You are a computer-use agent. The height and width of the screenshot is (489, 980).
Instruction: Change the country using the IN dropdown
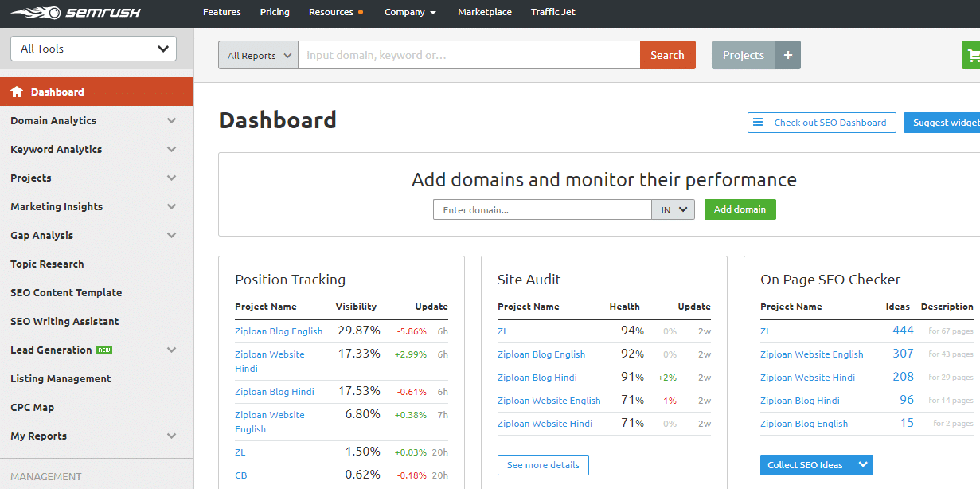point(673,209)
